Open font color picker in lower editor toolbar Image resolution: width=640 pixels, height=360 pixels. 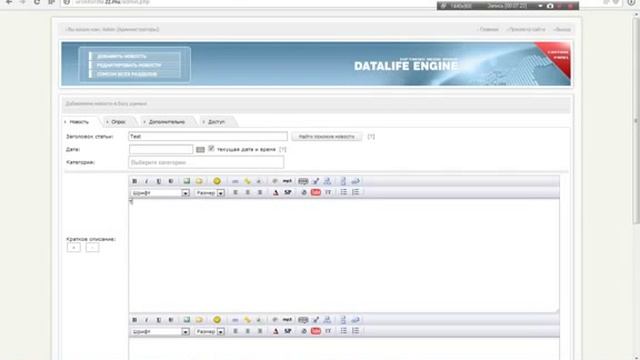point(276,331)
